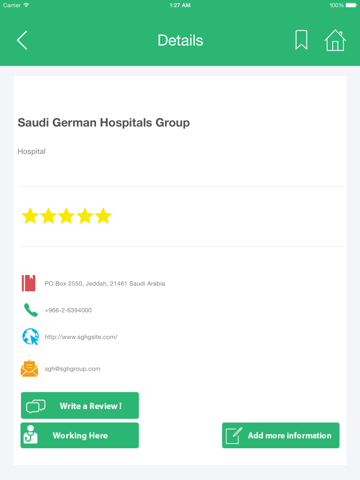Open Add more information

[x=281, y=435]
